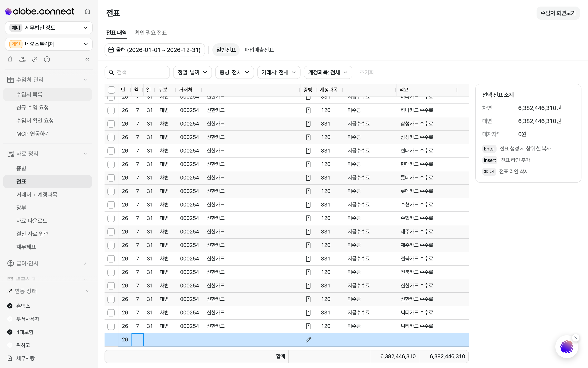Viewport: 588px width, 368px height.
Task: Expand the 급여·인사 section chevron
Action: (85, 263)
